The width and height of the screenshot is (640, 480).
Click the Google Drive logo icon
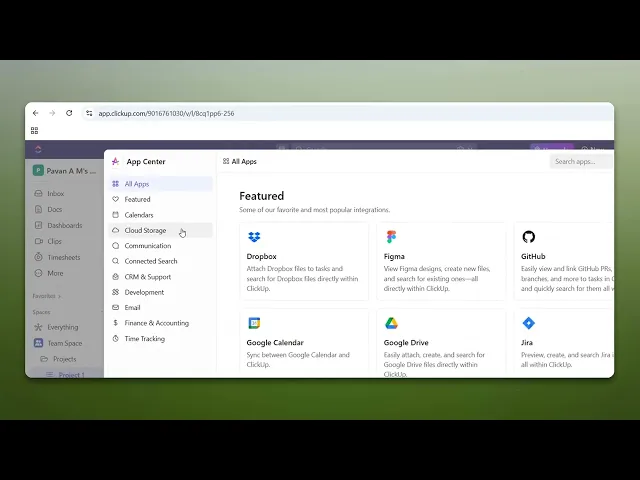click(x=391, y=323)
